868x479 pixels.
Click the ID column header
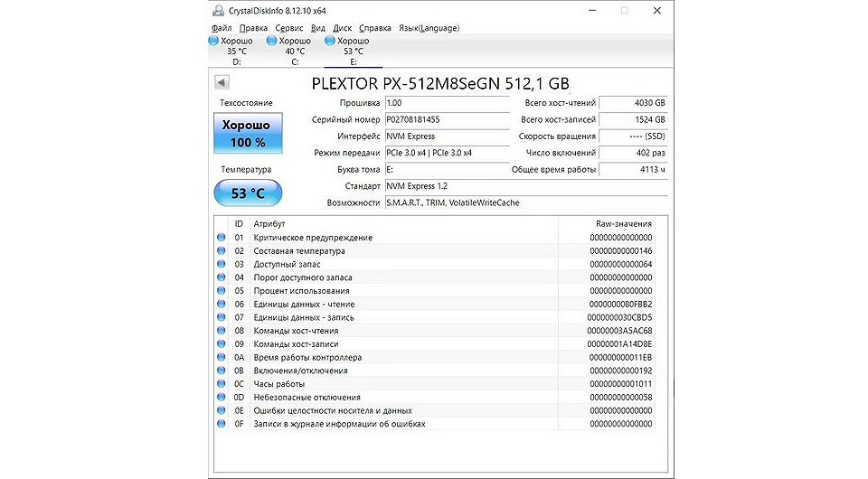[x=239, y=223]
